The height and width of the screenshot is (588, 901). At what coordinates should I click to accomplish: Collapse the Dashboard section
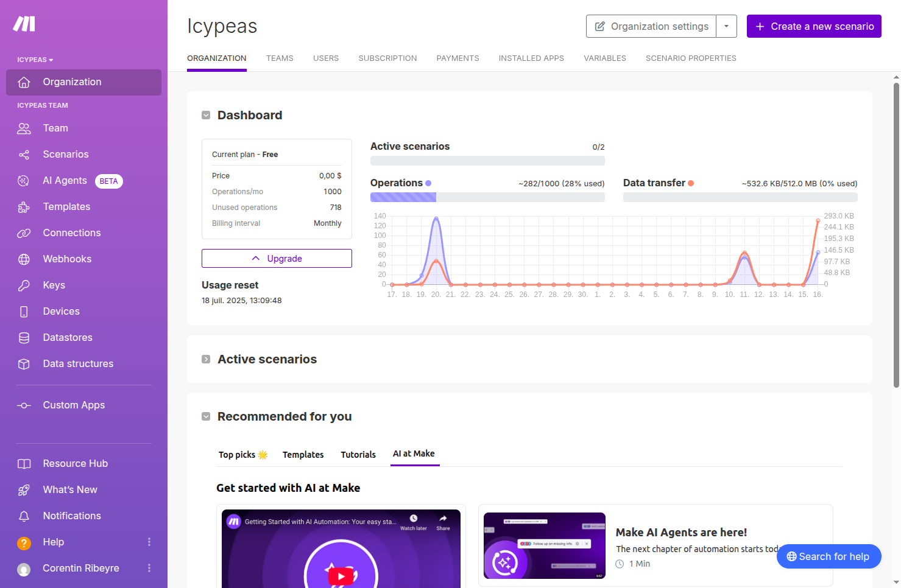[x=206, y=115]
